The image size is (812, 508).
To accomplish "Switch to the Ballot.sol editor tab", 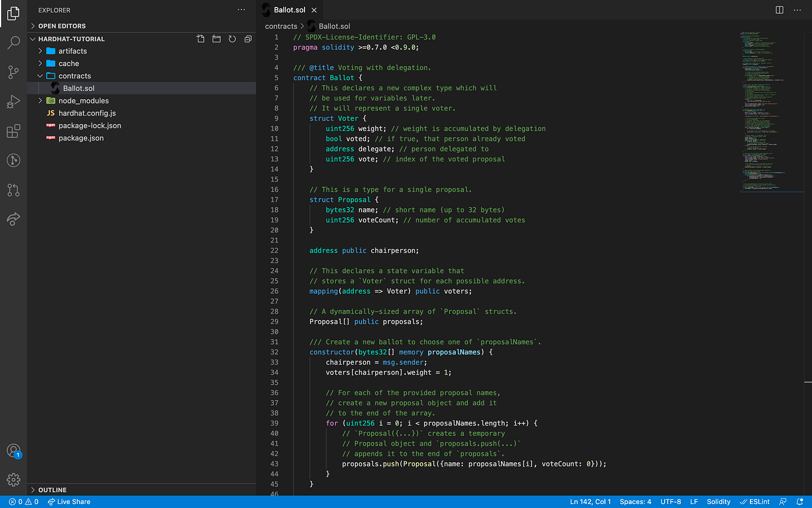I will pos(289,10).
